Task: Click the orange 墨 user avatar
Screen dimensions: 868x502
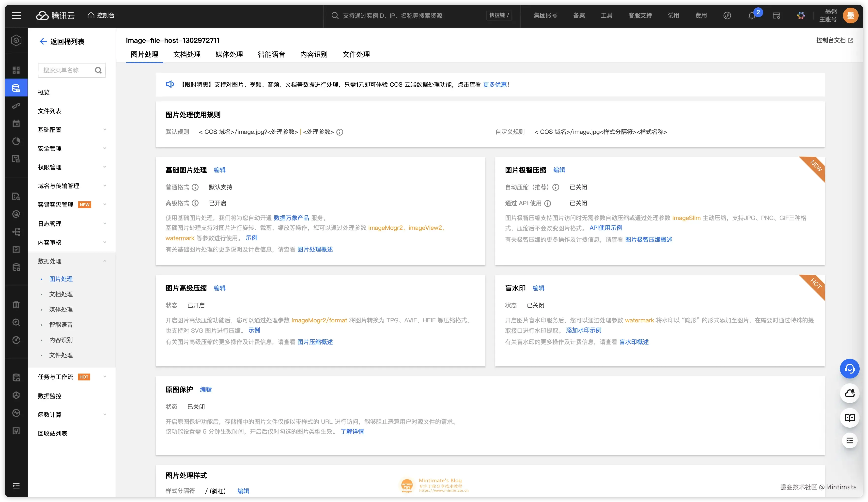Action: (851, 15)
